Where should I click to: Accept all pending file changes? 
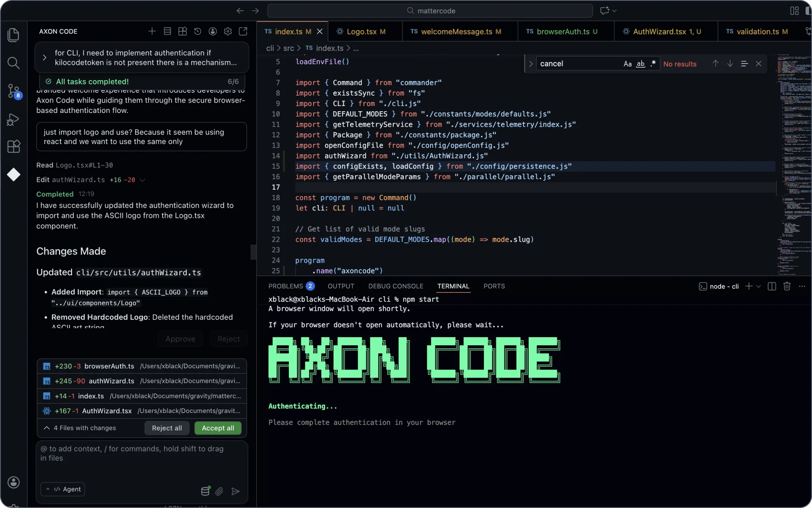tap(218, 428)
